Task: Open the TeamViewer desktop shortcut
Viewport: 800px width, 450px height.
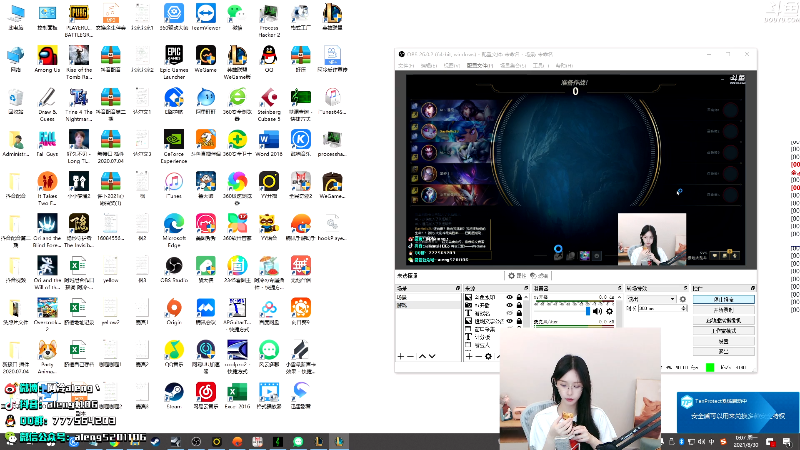Action: click(206, 17)
